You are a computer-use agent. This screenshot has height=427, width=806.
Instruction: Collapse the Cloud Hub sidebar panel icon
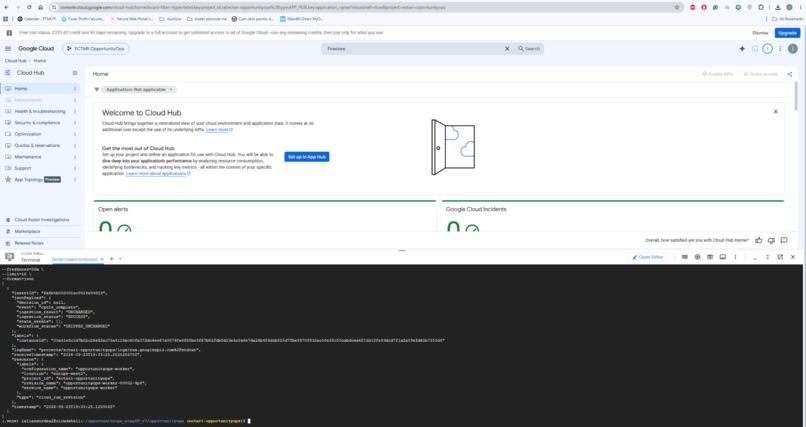click(75, 73)
